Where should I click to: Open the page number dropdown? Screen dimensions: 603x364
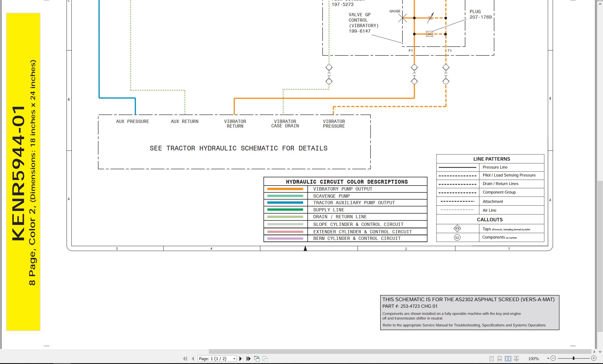tap(234, 359)
